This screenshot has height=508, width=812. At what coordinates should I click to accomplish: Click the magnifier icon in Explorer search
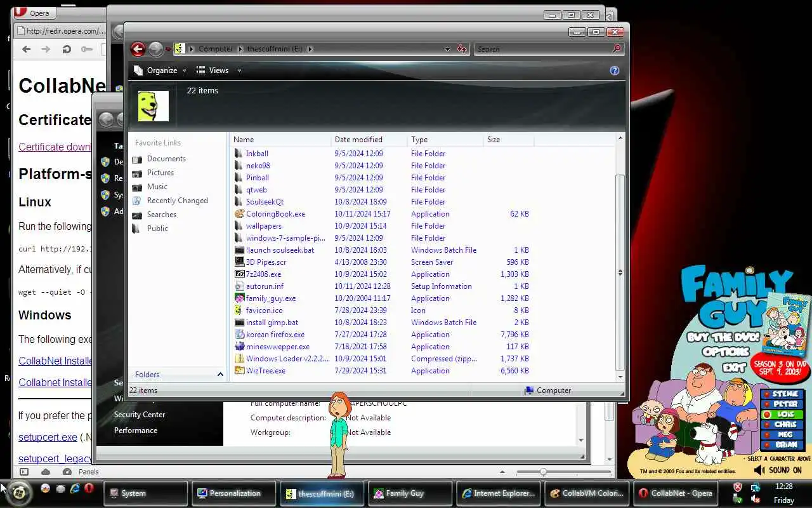pos(617,49)
